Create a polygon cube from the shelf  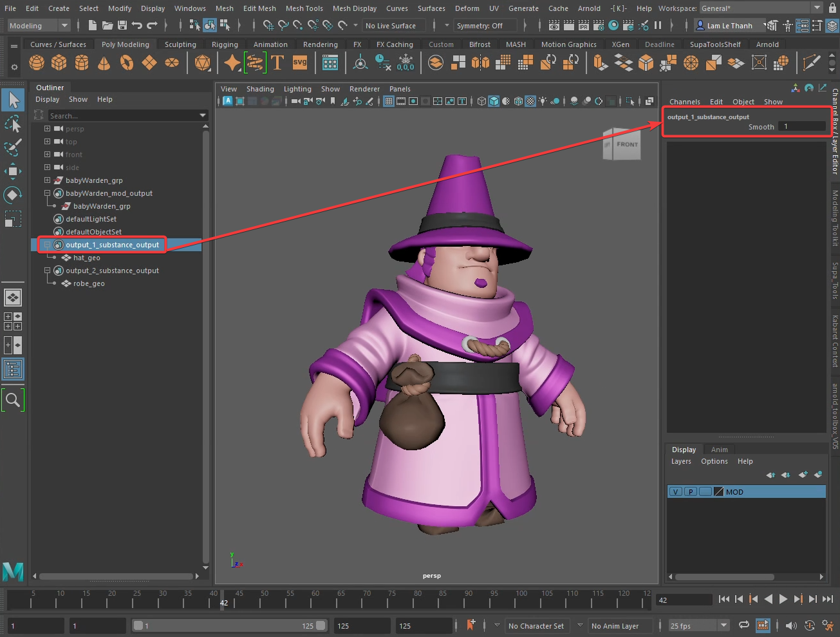(x=59, y=62)
